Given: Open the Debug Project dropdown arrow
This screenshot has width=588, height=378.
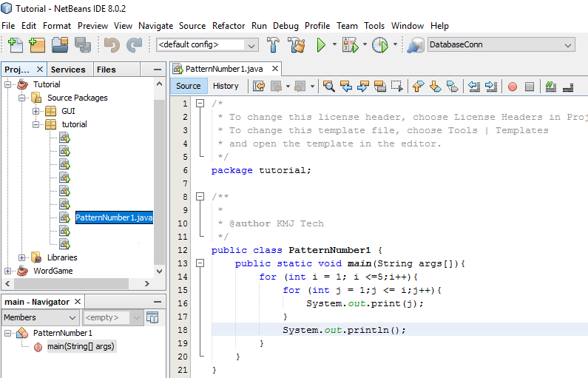Looking at the screenshot, I should click(365, 44).
